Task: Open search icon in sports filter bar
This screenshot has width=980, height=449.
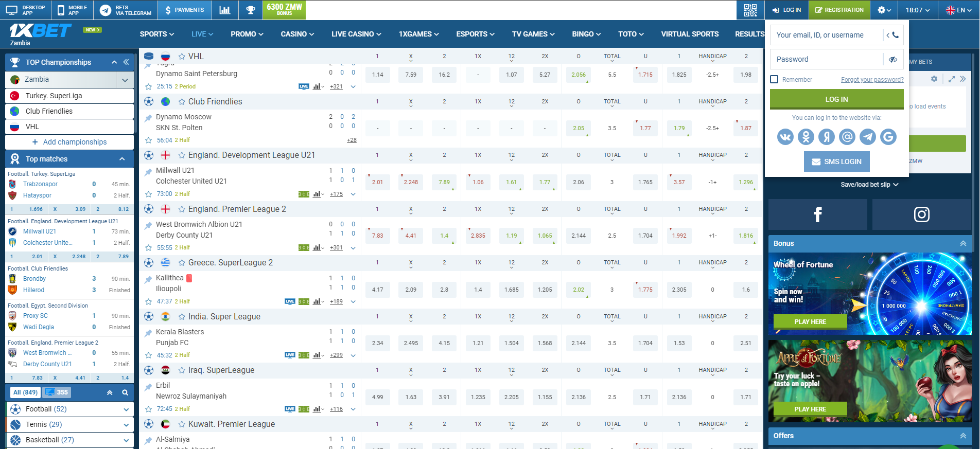Action: [x=125, y=392]
